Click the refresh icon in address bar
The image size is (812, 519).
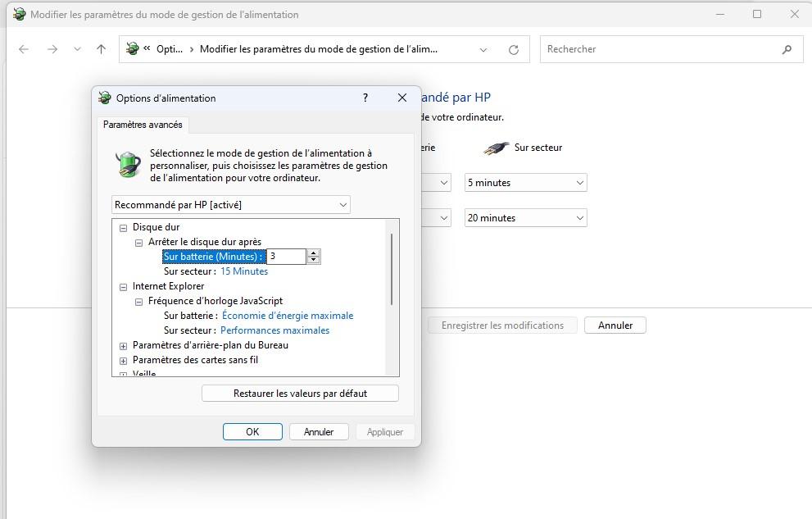[x=514, y=49]
